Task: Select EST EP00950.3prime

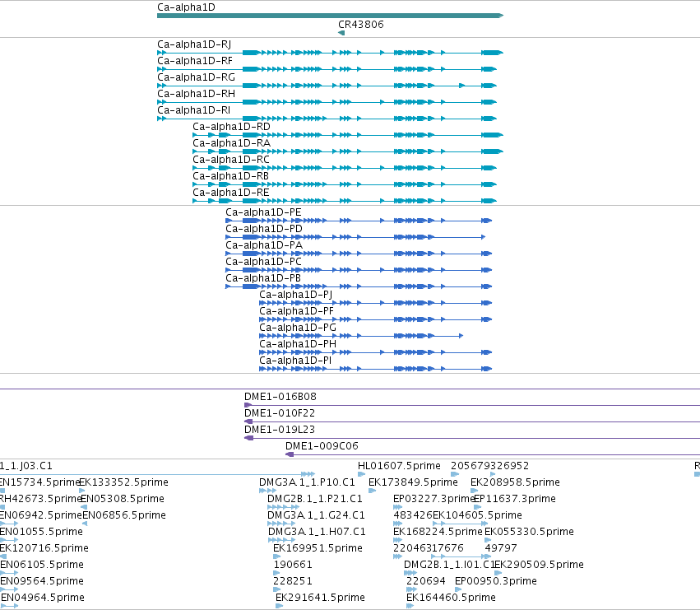Action: click(x=495, y=581)
